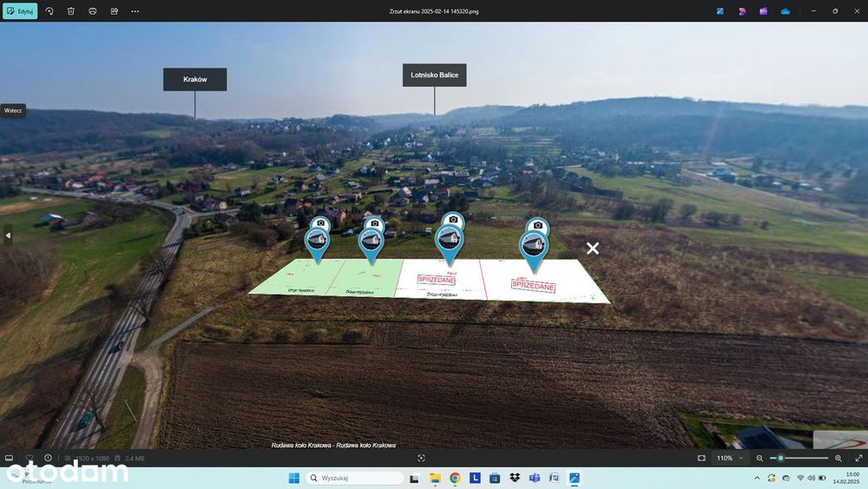Open the camera marker above third plot
868x489 pixels.
453,220
